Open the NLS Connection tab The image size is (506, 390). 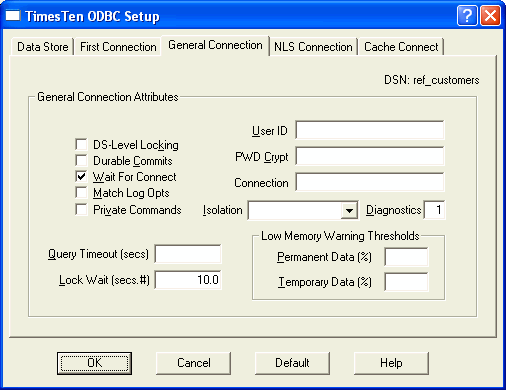(313, 47)
